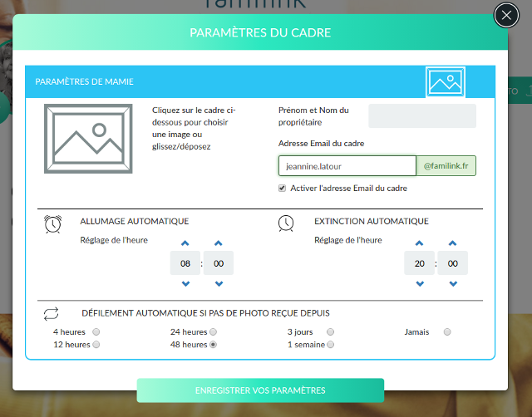
Task: Decrease the Extinction hour with down arrow
Action: pyautogui.click(x=420, y=284)
